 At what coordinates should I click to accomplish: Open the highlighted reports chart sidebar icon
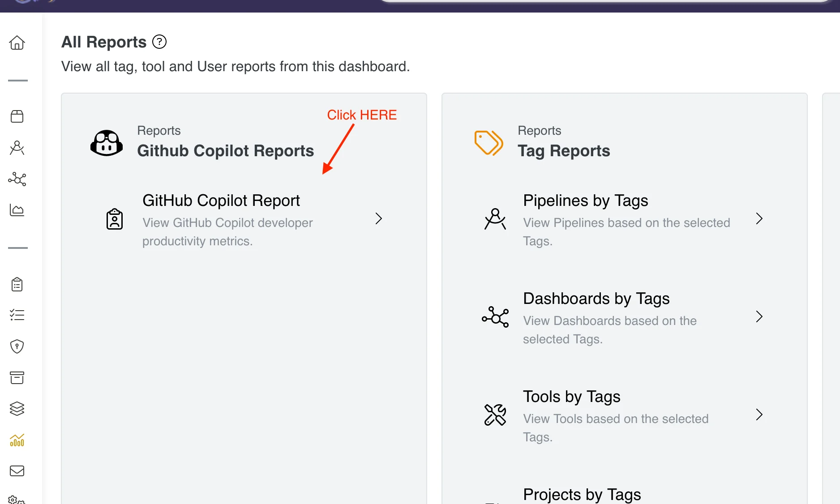coord(17,440)
